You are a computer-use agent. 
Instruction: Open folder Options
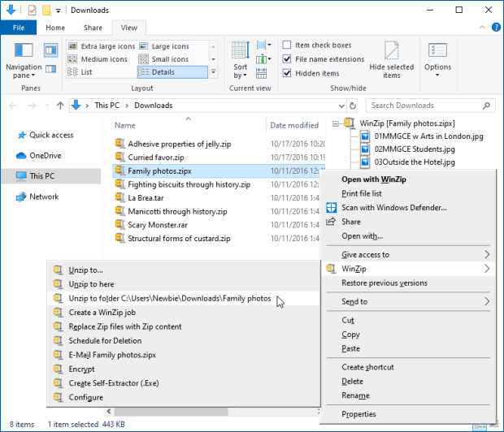coord(437,60)
